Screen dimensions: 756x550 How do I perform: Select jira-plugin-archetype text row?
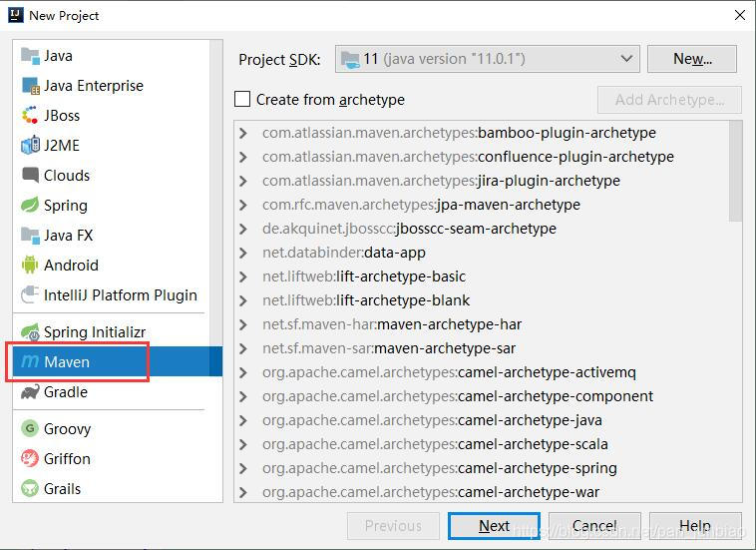click(x=441, y=181)
